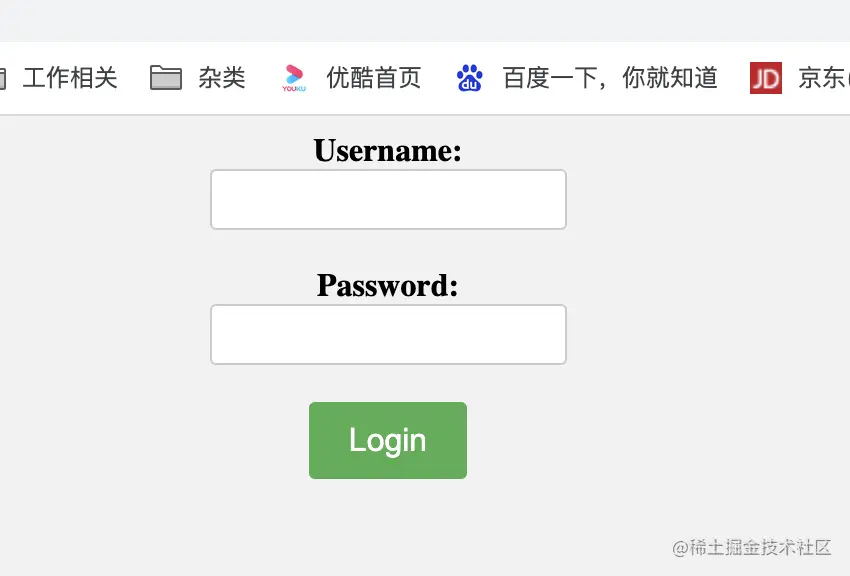
Task: Open the 杂类 bookmark folder icon
Action: click(x=166, y=77)
